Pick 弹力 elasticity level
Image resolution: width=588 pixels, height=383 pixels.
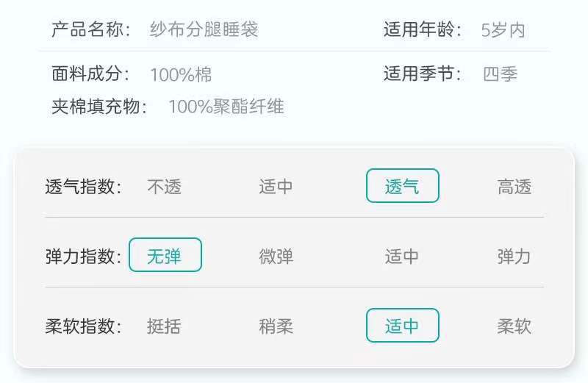(x=514, y=257)
